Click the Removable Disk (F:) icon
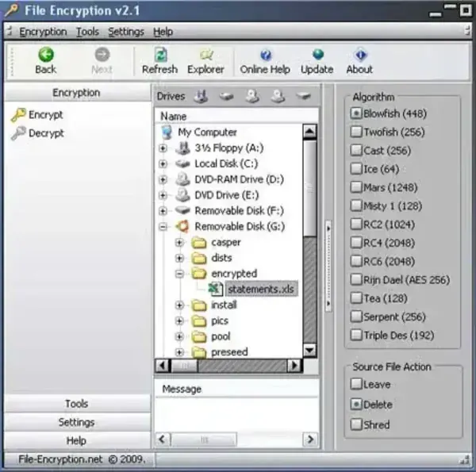Image resolution: width=476 pixels, height=472 pixels. tap(182, 210)
